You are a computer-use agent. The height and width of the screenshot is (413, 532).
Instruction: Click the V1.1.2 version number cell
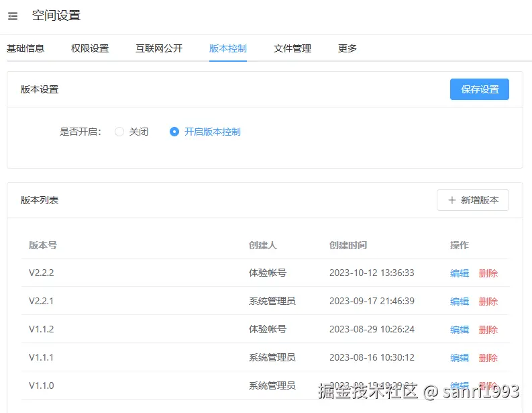tap(42, 329)
